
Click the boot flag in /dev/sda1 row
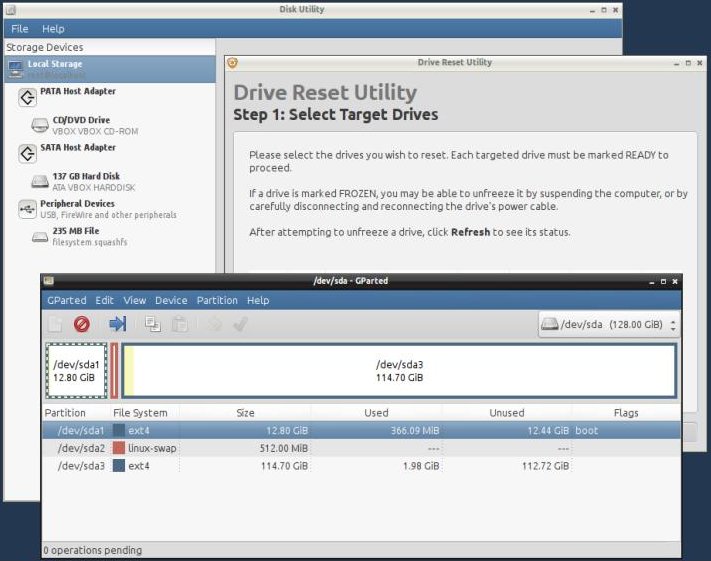[x=586, y=430]
